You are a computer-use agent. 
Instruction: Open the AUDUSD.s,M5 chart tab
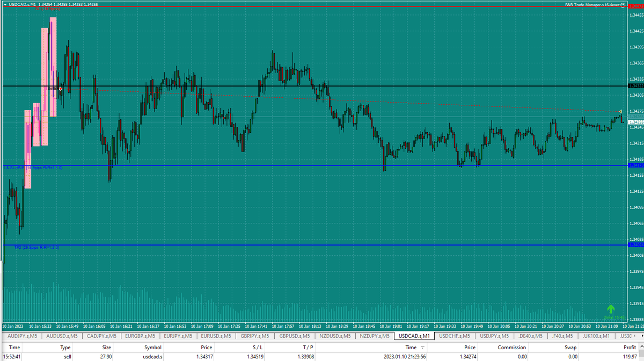tap(62, 336)
